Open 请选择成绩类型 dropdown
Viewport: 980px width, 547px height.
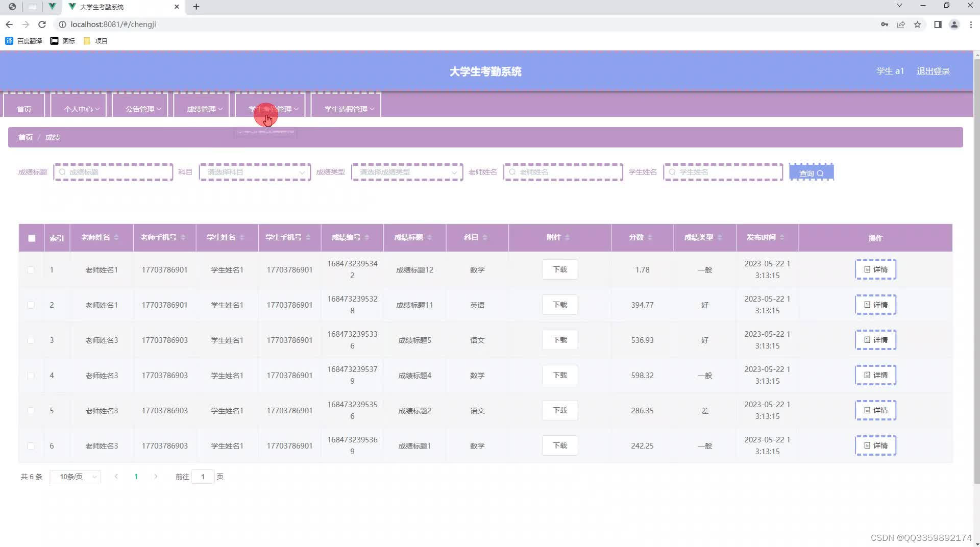[407, 172]
